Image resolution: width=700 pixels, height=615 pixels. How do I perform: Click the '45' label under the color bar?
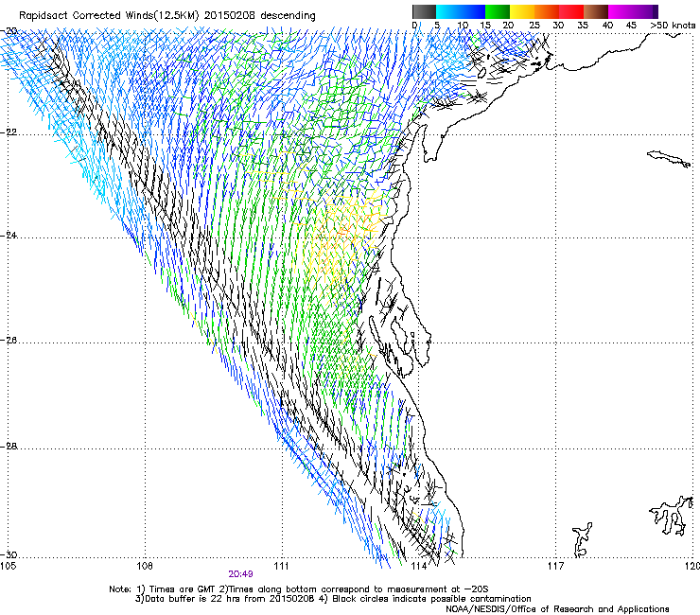point(631,26)
